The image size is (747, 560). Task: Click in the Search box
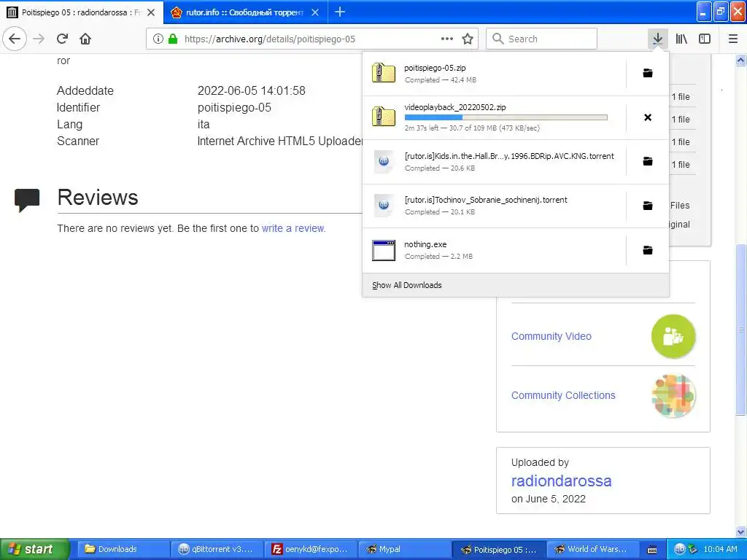click(541, 39)
